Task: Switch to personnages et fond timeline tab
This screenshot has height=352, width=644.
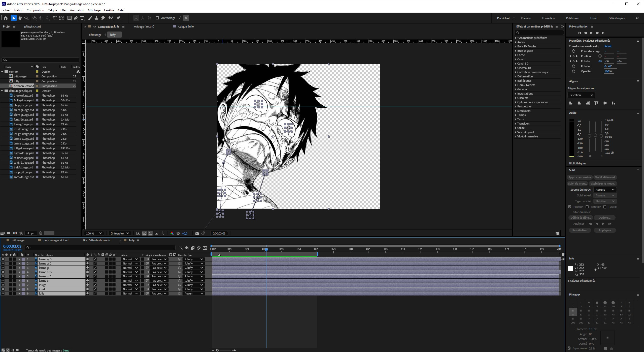Action: pos(56,240)
